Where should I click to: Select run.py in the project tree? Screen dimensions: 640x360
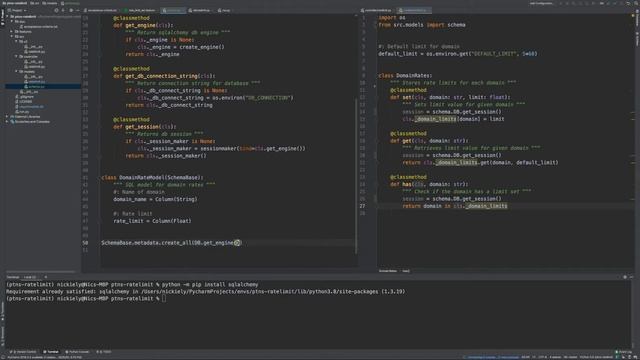click(23, 111)
